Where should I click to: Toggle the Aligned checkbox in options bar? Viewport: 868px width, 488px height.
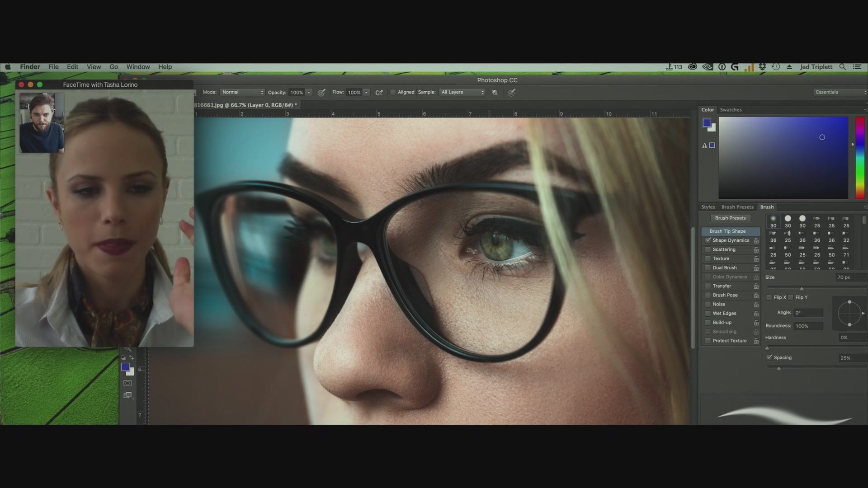tap(393, 92)
